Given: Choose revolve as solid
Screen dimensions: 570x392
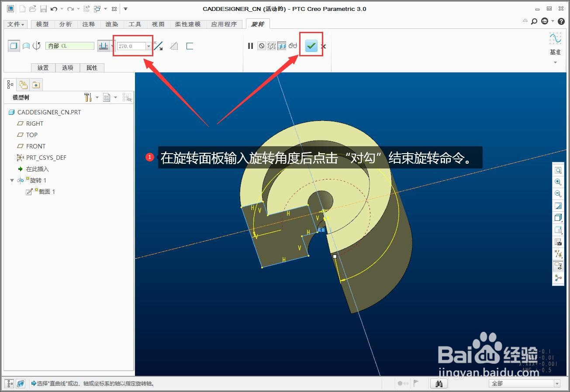Looking at the screenshot, I should pyautogui.click(x=14, y=46).
